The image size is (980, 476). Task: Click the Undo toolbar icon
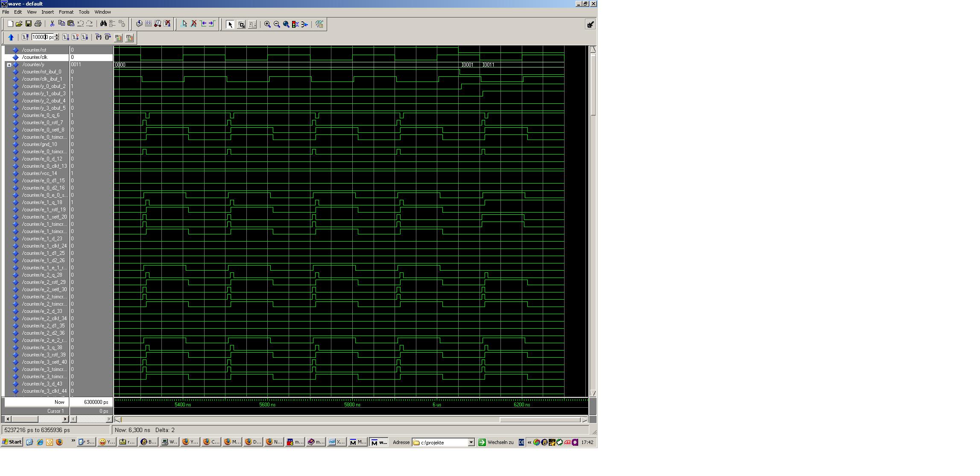(x=80, y=24)
